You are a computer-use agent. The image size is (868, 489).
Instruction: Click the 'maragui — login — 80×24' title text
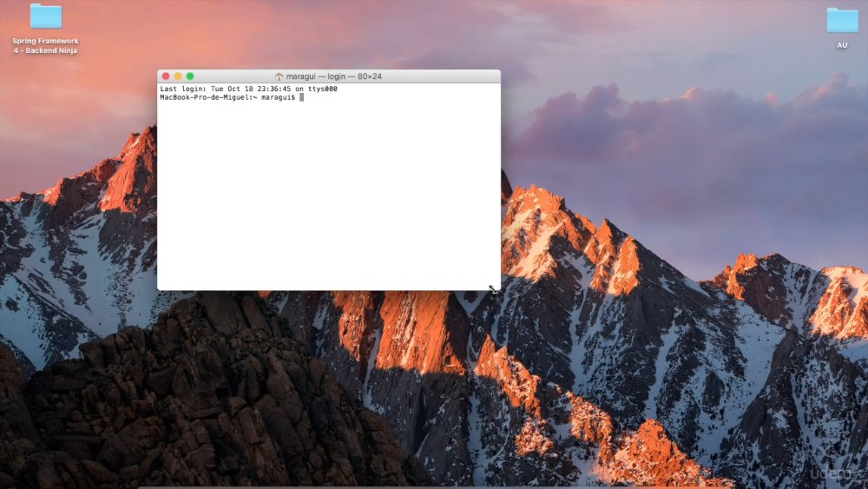334,76
